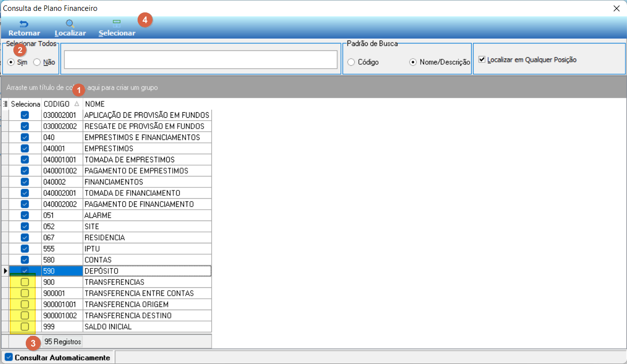
Task: Close the Consulta de Plano Financeiro window
Action: (616, 8)
